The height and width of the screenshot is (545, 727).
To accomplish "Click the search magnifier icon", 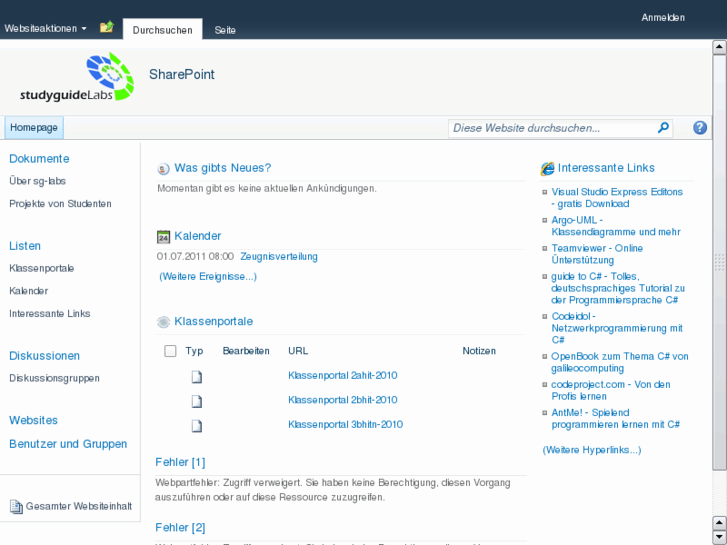I will pos(663,128).
